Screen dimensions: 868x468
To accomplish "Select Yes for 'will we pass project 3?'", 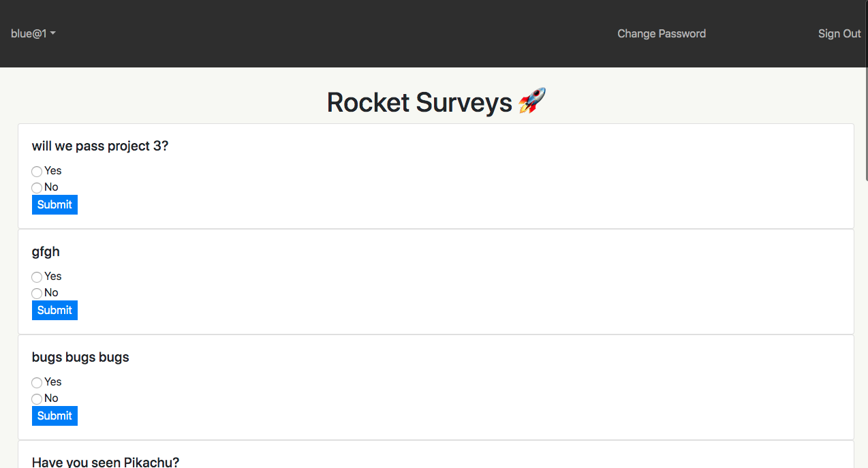I will [37, 172].
